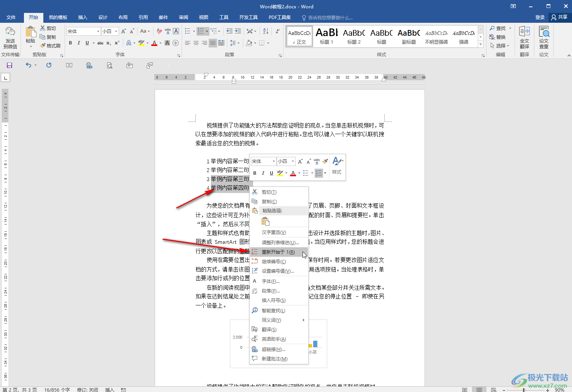Click the Login button
This screenshot has height=392, width=572.
pyautogui.click(x=540, y=17)
